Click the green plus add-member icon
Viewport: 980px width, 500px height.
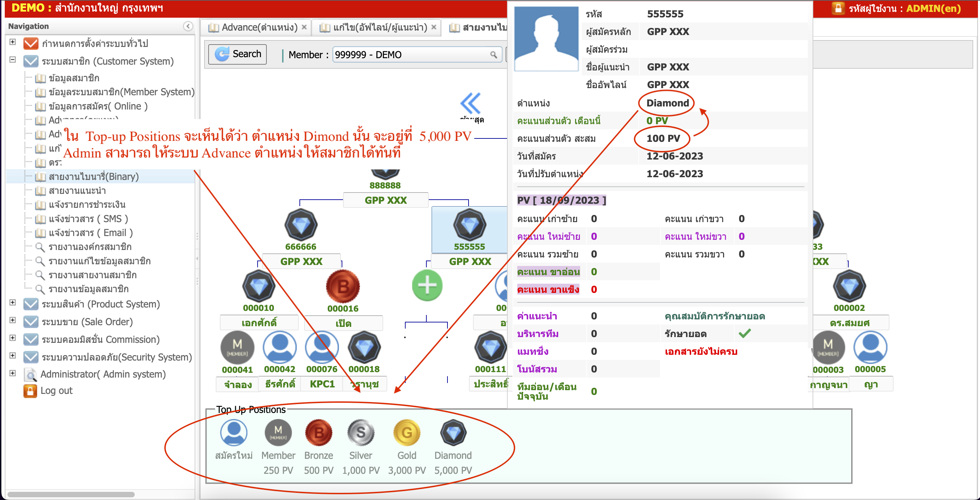[x=427, y=286]
